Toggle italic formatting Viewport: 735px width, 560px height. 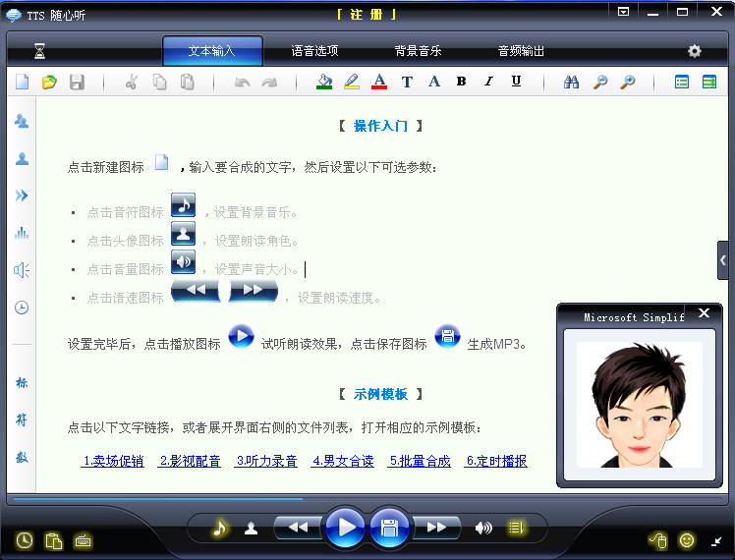pos(489,82)
